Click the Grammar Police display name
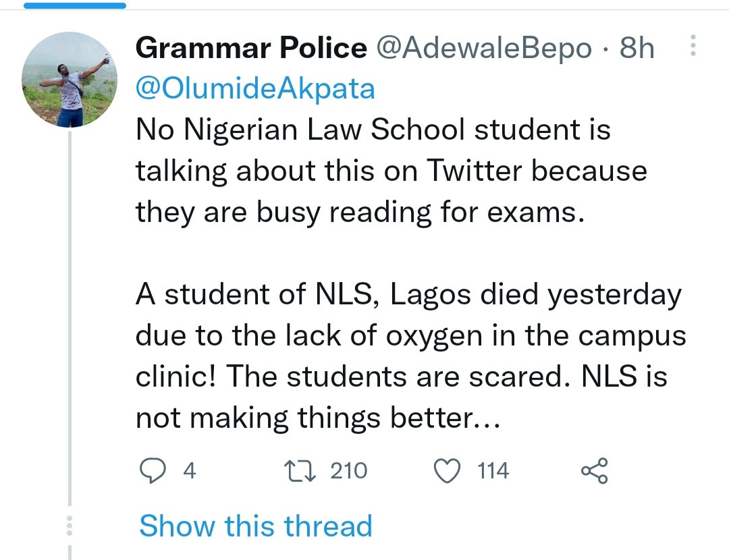The width and height of the screenshot is (729, 560). 250,48
